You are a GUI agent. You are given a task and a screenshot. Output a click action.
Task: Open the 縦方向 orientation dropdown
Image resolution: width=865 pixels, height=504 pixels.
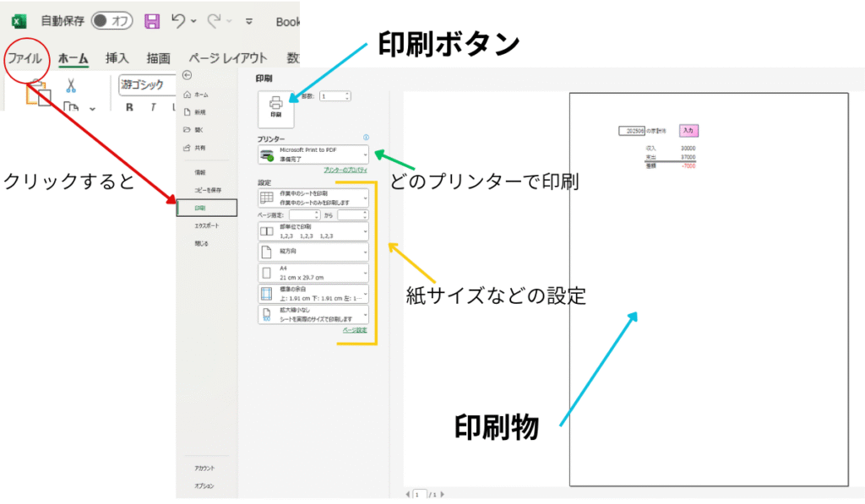(313, 252)
